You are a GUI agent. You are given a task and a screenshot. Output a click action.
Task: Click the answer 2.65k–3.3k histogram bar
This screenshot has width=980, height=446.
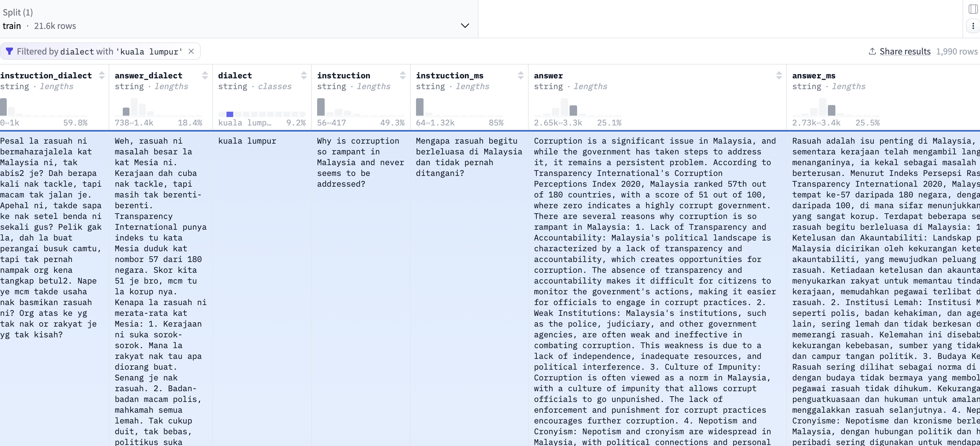pos(573,110)
